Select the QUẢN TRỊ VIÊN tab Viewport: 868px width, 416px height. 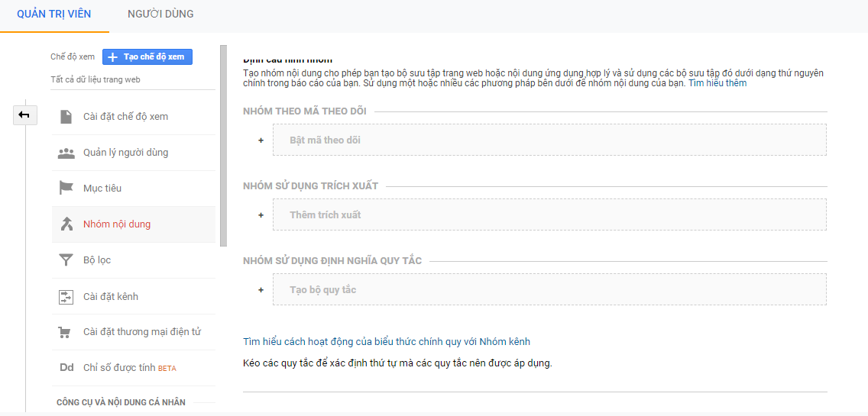tap(54, 15)
